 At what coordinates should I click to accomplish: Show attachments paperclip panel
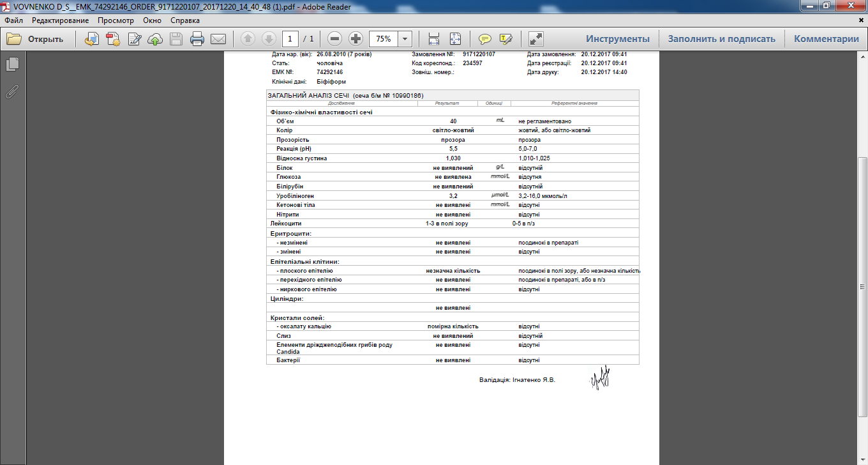12,91
